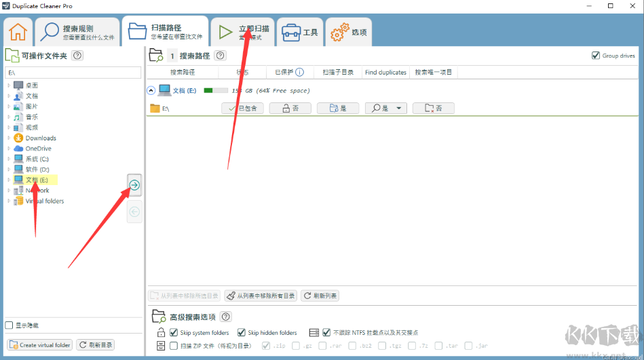Image resolution: width=644 pixels, height=360 pixels.
Task: Click Create virtual folder button
Action: pyautogui.click(x=40, y=345)
